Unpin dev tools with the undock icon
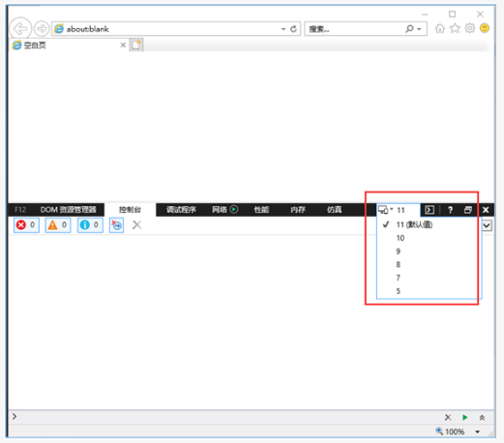The width and height of the screenshot is (504, 443). tap(468, 210)
